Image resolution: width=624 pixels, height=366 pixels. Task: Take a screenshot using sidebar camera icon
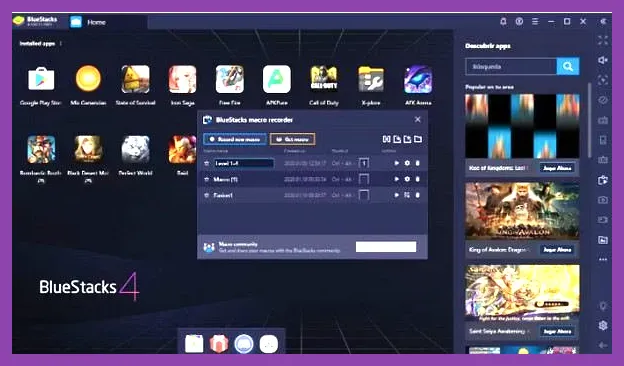603,200
